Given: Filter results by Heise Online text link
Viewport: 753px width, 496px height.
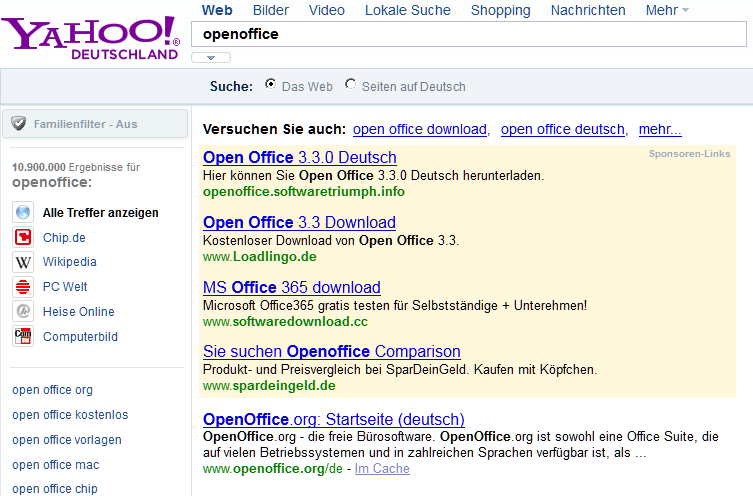Looking at the screenshot, I should 78,312.
